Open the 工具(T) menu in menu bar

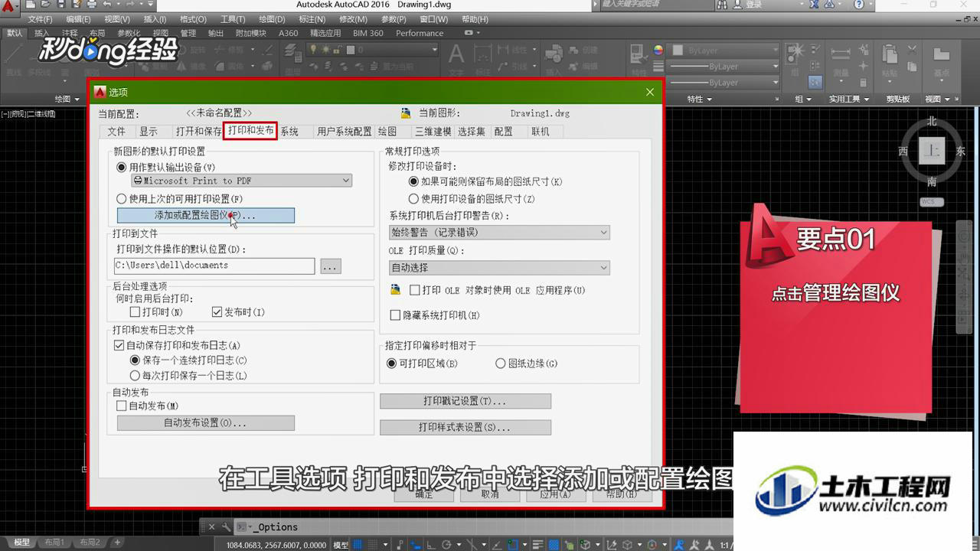(x=233, y=19)
